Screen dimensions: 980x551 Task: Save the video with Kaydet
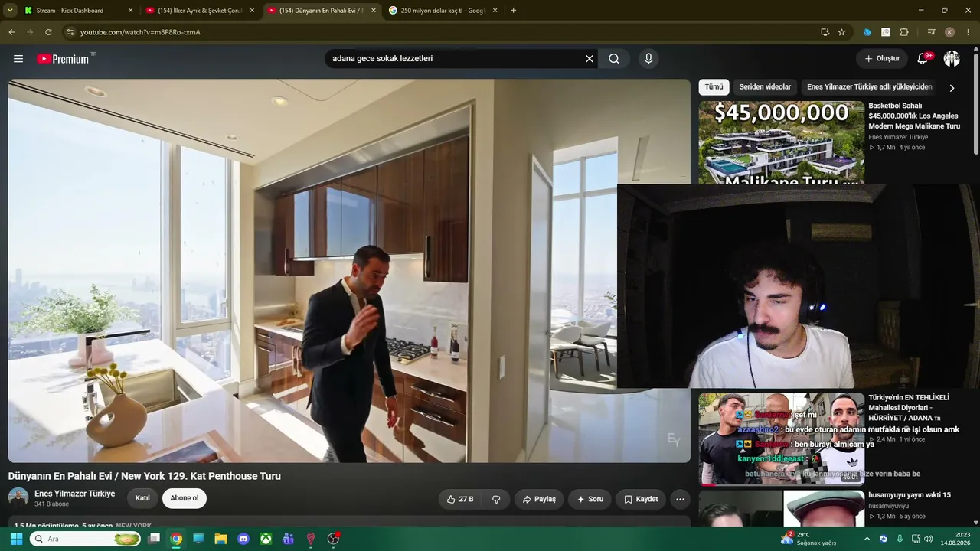(641, 499)
